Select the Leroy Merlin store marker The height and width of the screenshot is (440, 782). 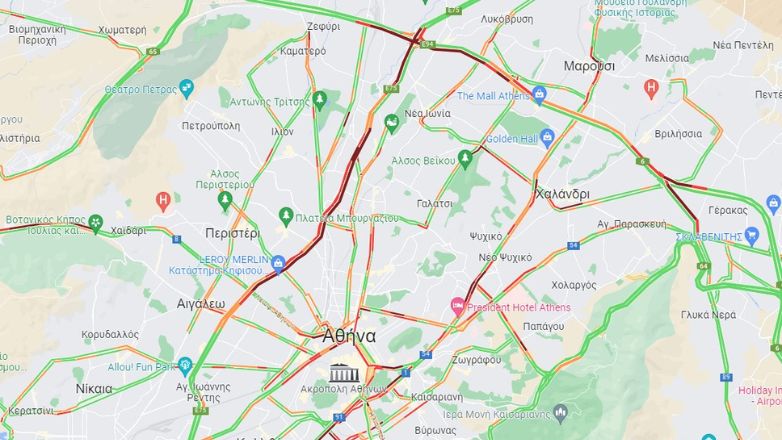(x=278, y=264)
